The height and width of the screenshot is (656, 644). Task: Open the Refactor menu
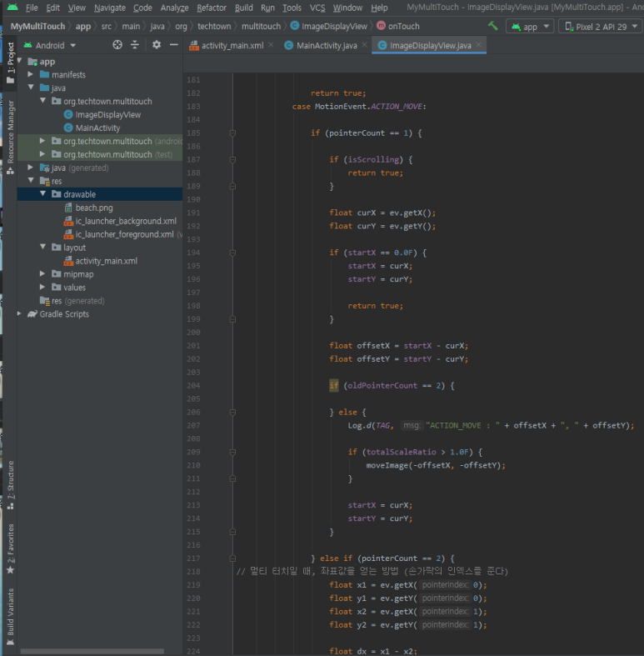pyautogui.click(x=212, y=8)
